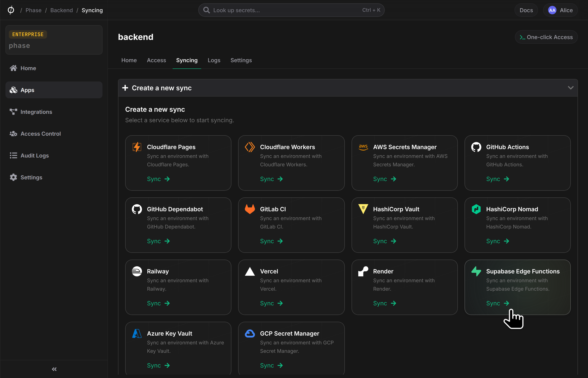This screenshot has height=378, width=588.
Task: Click the AWS logo icon
Action: pyautogui.click(x=363, y=147)
